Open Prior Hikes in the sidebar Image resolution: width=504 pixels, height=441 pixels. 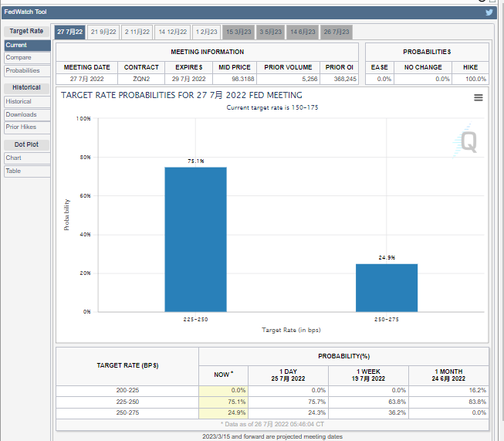pos(21,127)
